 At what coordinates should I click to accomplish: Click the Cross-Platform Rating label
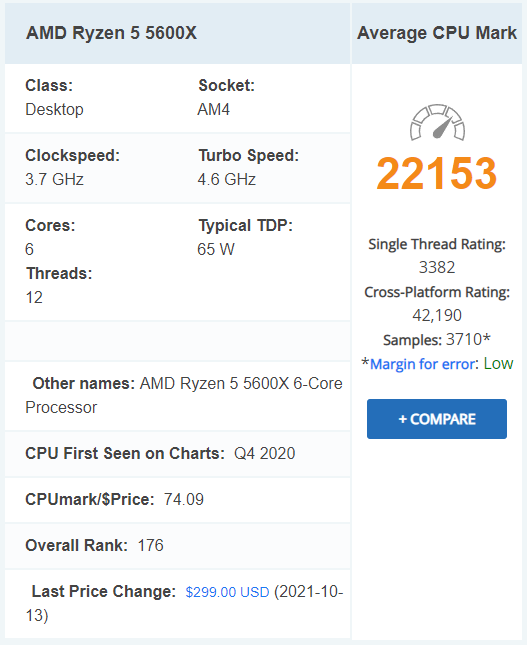click(437, 292)
